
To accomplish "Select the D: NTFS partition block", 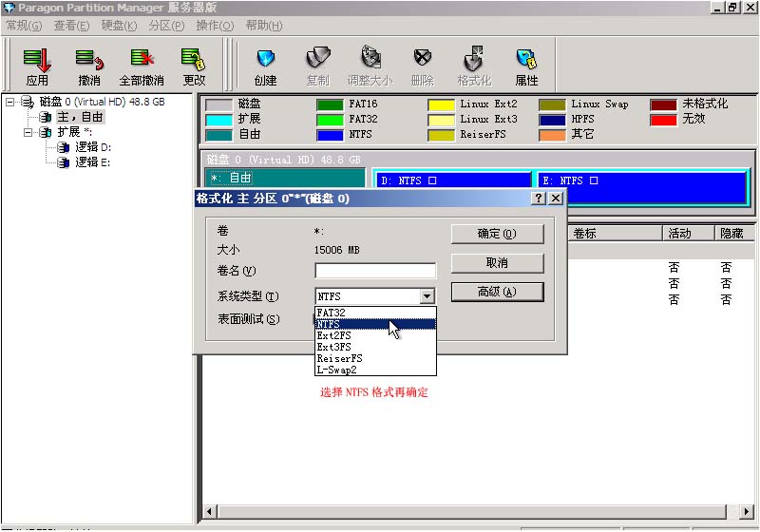I will click(x=452, y=180).
